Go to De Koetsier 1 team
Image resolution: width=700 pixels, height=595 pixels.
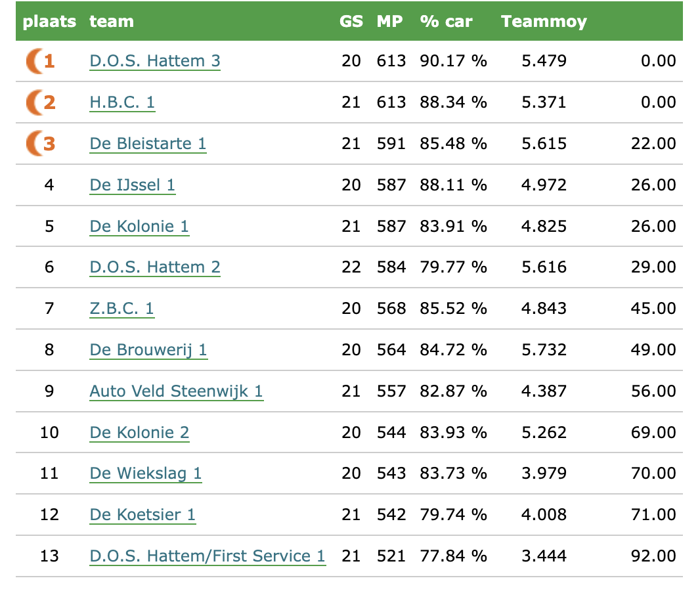click(x=142, y=515)
